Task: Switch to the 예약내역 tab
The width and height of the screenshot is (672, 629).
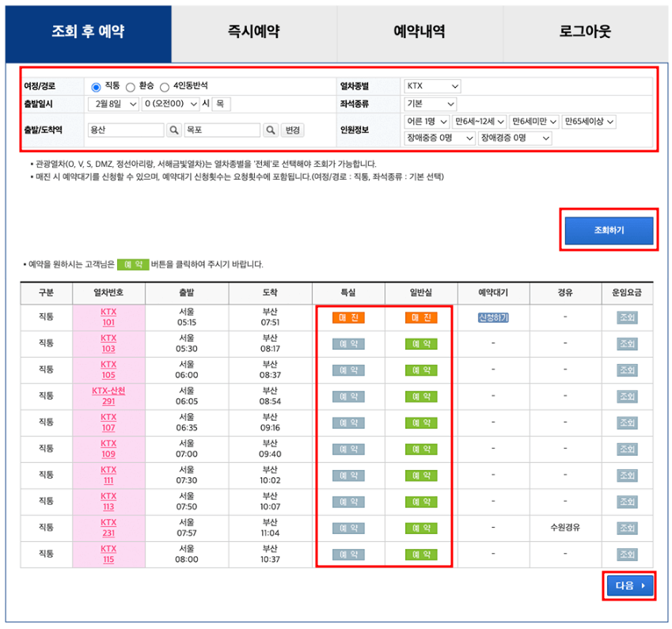Action: 418,30
